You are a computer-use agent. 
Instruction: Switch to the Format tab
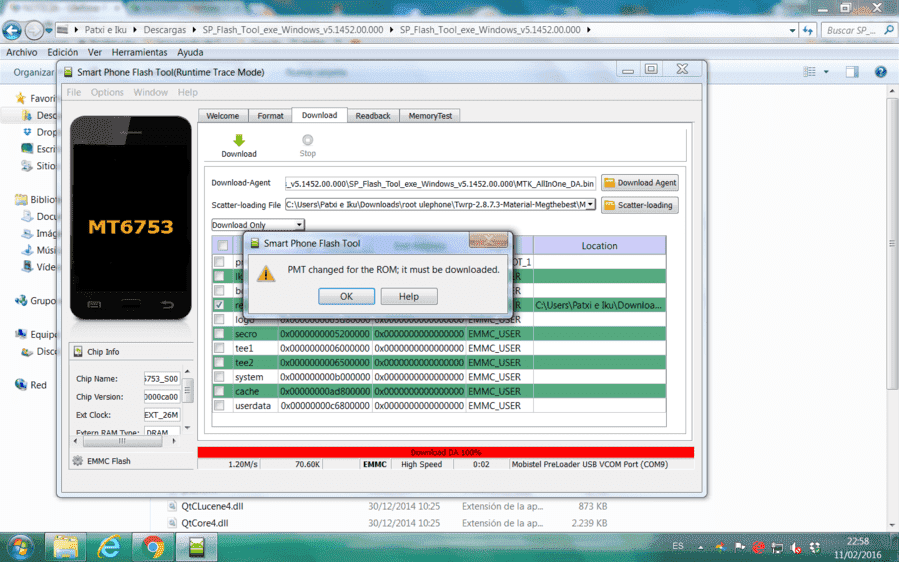270,116
